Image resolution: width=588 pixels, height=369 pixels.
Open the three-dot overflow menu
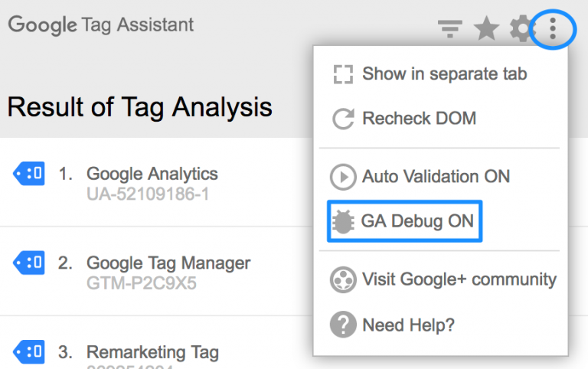point(552,29)
